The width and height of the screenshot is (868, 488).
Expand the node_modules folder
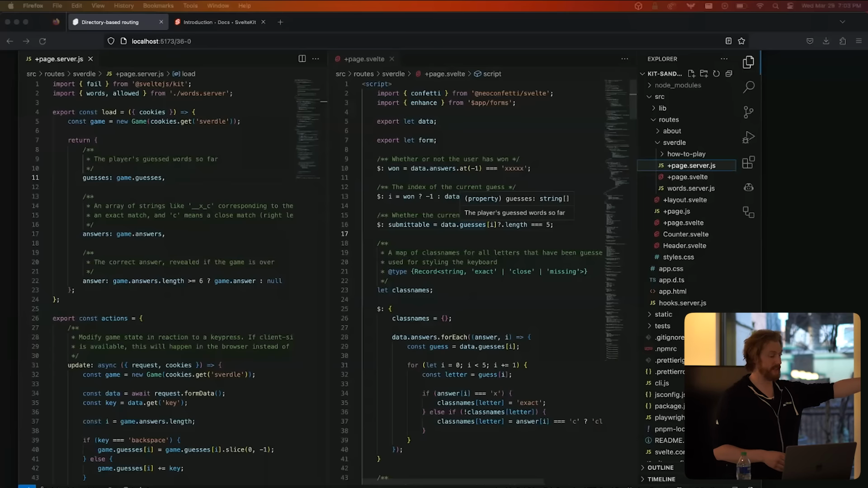[x=677, y=85]
